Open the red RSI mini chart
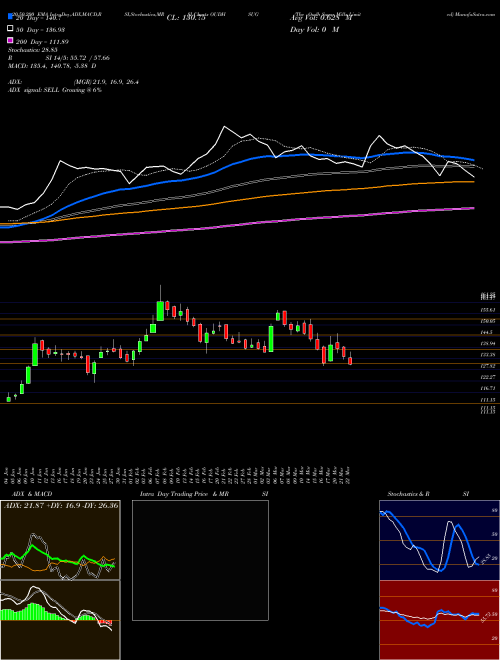500x660 pixels. pyautogui.click(x=439, y=620)
